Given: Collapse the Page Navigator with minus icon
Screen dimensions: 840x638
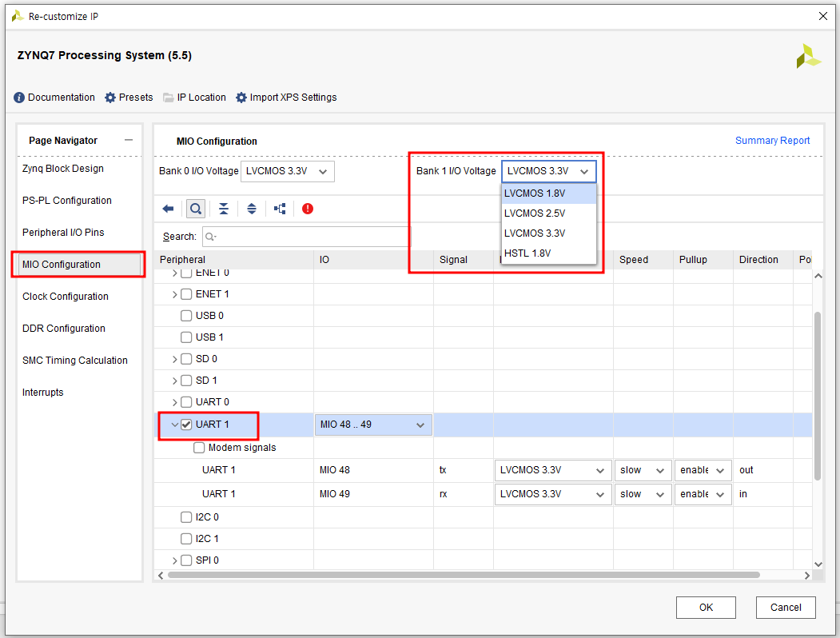Looking at the screenshot, I should pyautogui.click(x=129, y=141).
